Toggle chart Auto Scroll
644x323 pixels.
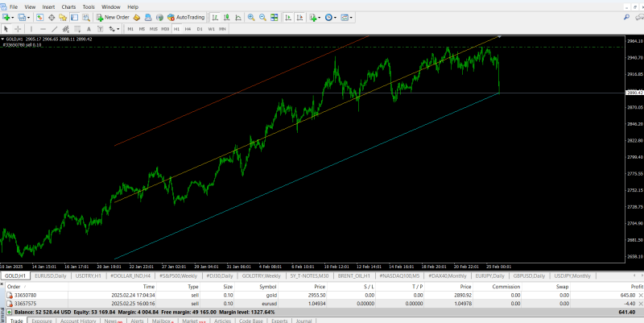point(288,17)
